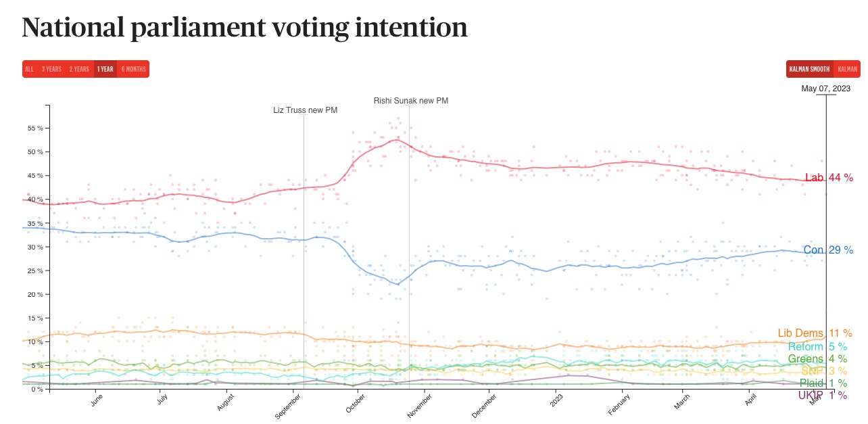Select the Plaid 1 % label
Screen dimensions: 868x424
pyautogui.click(x=823, y=383)
